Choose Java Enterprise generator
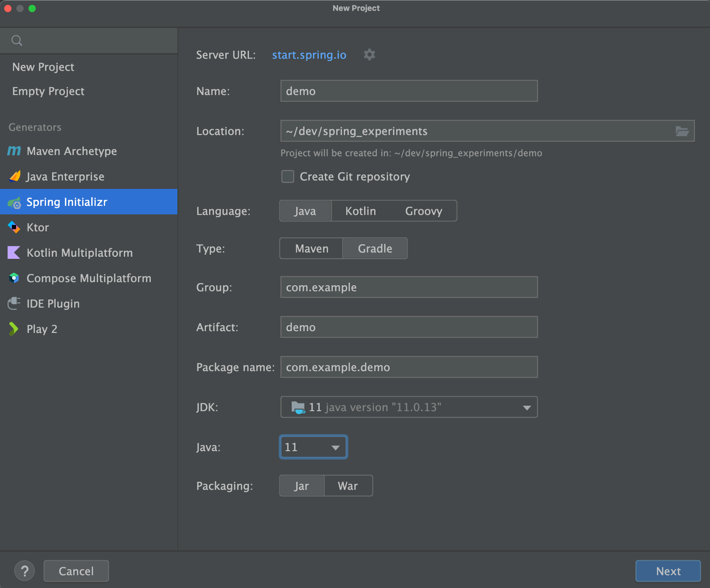The image size is (710, 588). pyautogui.click(x=89, y=176)
